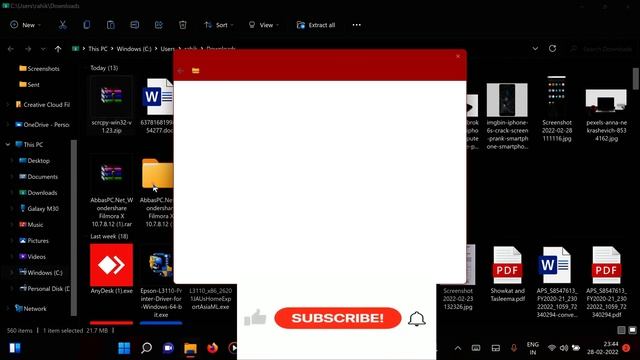This screenshot has width=640, height=360.
Task: Select the APS_58547613 ...340294.pdf file
Action: click(606, 282)
